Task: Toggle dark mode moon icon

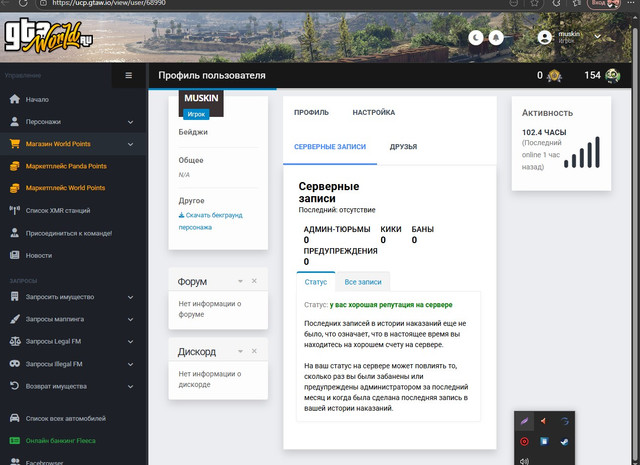Action: pyautogui.click(x=476, y=38)
